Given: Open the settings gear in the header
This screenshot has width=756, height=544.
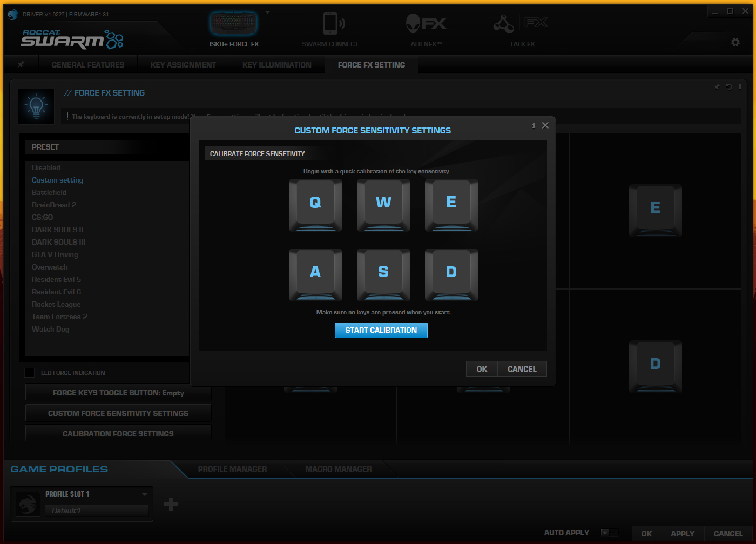Looking at the screenshot, I should (x=735, y=42).
